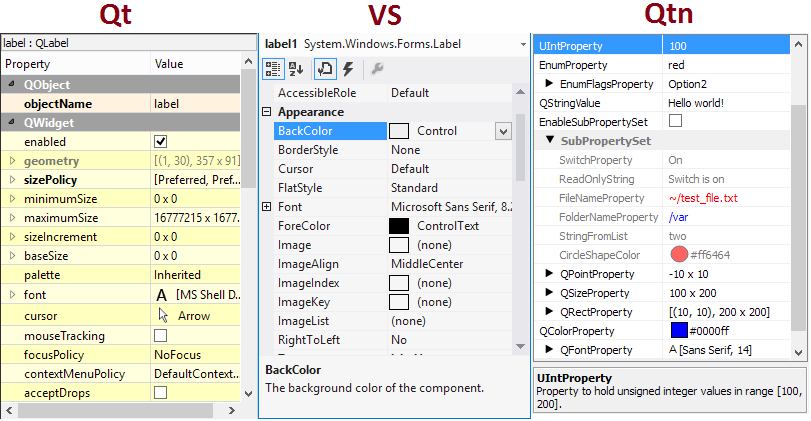Click the '/var' folder name value
Screen dimensions: 811x421
[x=679, y=217]
